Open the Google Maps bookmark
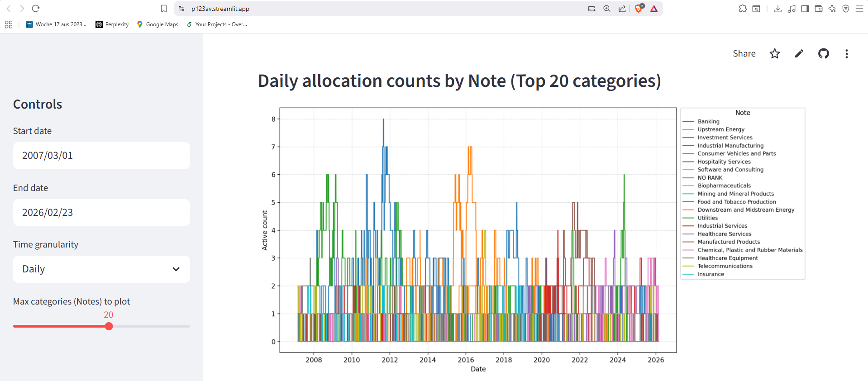 click(157, 24)
